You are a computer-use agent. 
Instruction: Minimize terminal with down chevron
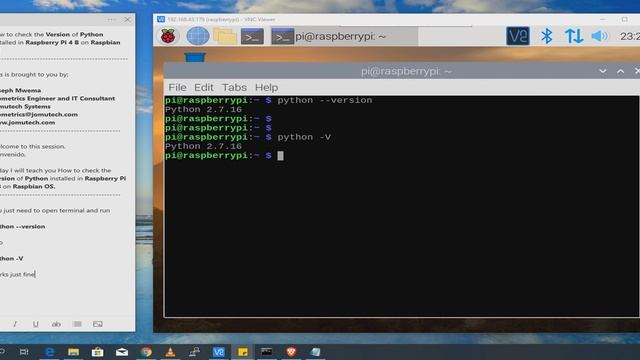coord(602,71)
